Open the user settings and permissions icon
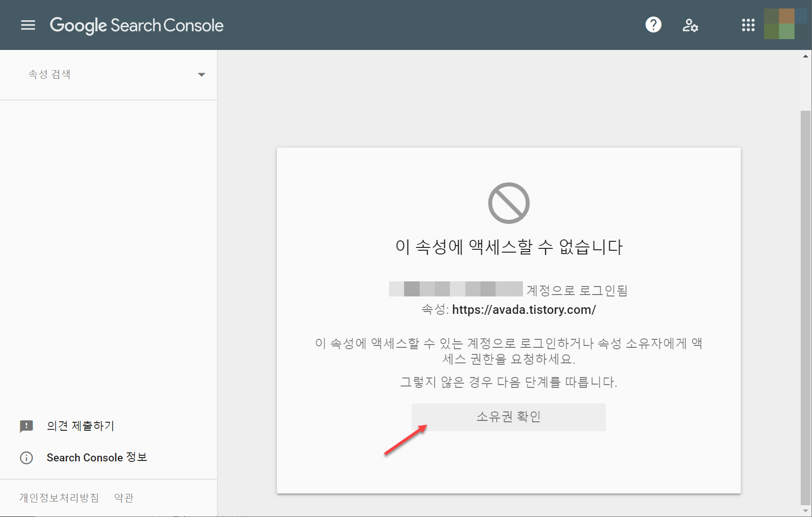This screenshot has height=517, width=812. (x=690, y=25)
